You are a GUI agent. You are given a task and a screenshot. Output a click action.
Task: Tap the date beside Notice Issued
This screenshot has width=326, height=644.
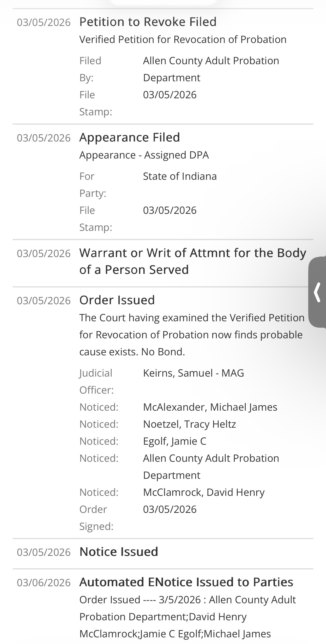(44, 552)
